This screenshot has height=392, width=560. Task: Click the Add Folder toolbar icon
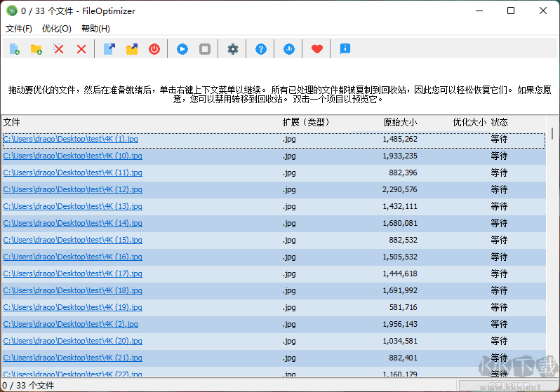tap(36, 49)
